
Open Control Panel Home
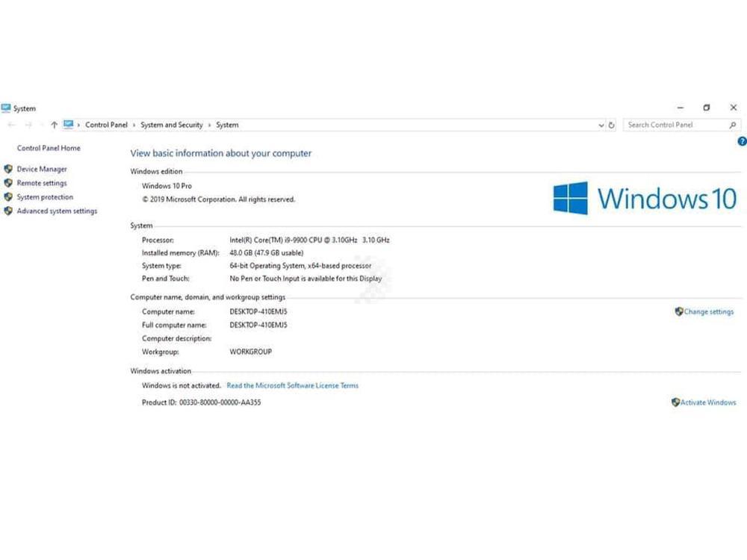[49, 149]
